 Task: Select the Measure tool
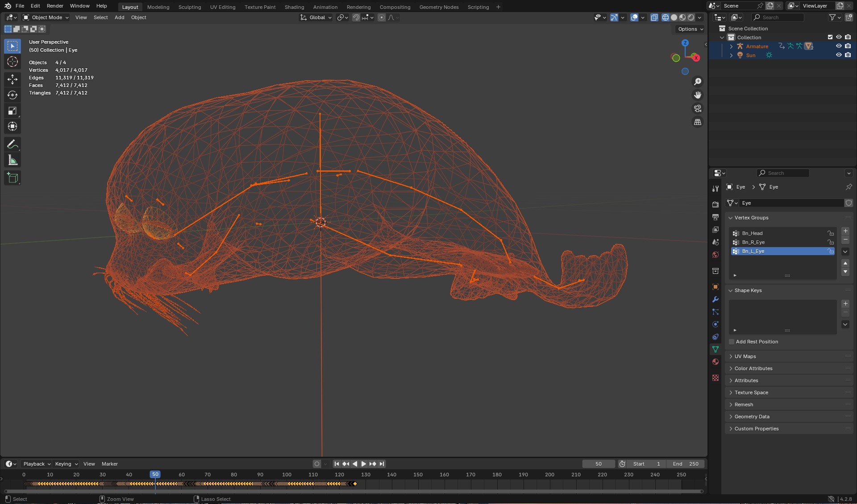[x=12, y=160]
